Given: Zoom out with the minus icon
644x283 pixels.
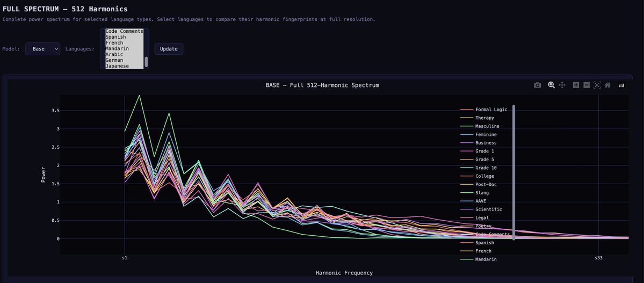Looking at the screenshot, I should pyautogui.click(x=587, y=85).
